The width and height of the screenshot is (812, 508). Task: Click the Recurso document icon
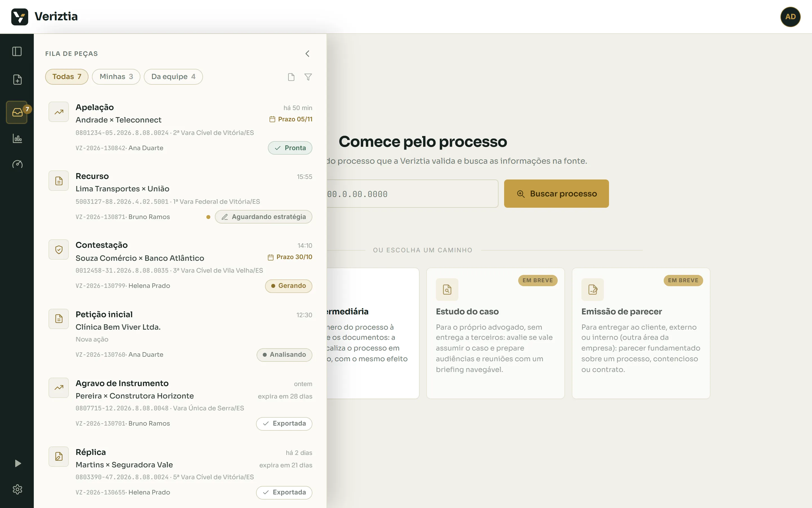pos(59,181)
